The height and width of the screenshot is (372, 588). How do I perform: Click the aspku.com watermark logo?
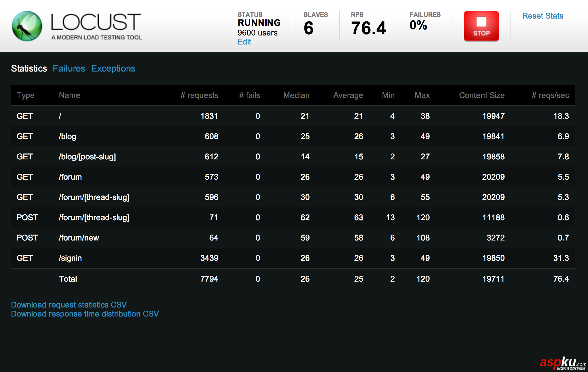562,363
